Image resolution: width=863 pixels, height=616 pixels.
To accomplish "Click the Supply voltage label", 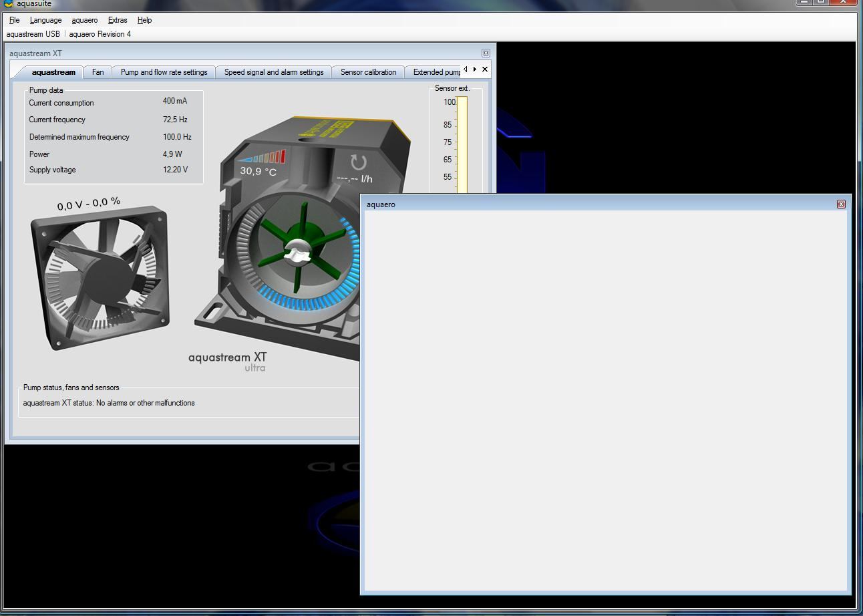I will [53, 170].
